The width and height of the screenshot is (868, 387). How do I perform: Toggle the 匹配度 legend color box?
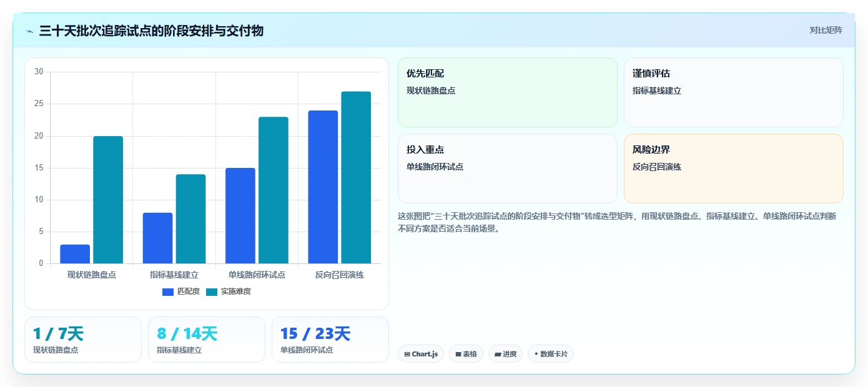[168, 291]
